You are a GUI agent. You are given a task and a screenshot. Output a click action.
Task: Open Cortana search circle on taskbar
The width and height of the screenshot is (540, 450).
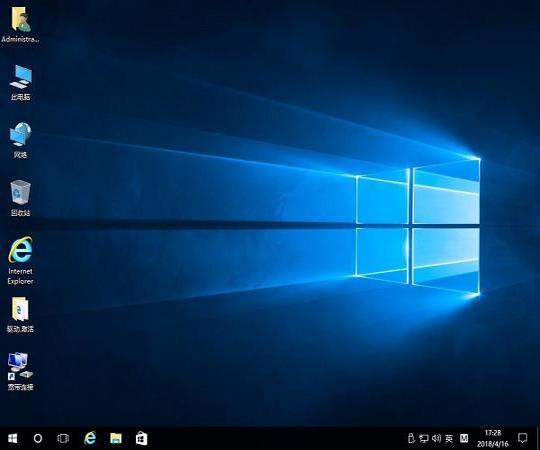pos(38,438)
